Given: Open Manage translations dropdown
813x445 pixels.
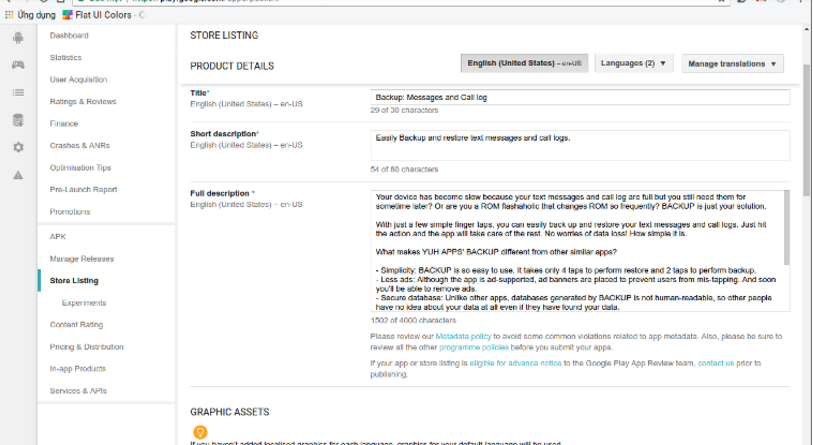Looking at the screenshot, I should click(x=732, y=64).
